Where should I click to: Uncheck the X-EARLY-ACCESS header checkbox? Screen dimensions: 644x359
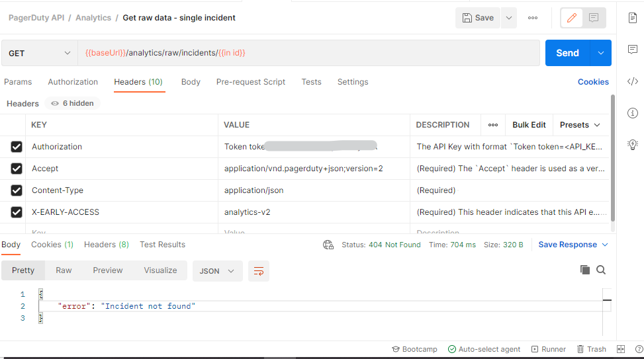point(17,212)
